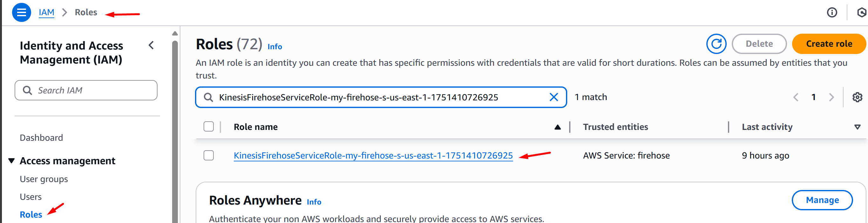Click the refresh roles icon

[716, 44]
